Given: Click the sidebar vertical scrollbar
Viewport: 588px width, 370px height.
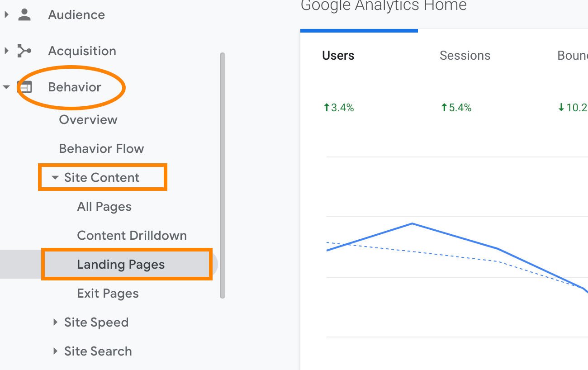Looking at the screenshot, I should [222, 176].
